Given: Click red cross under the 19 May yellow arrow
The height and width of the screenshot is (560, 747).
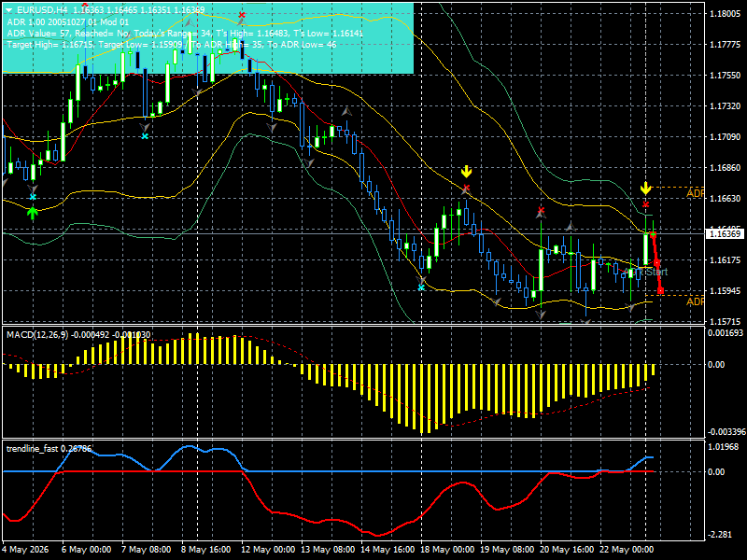Looking at the screenshot, I should pos(466,188).
